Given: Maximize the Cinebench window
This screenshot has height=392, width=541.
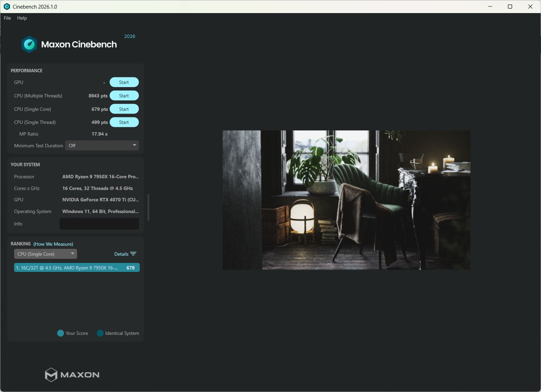Looking at the screenshot, I should pos(510,7).
